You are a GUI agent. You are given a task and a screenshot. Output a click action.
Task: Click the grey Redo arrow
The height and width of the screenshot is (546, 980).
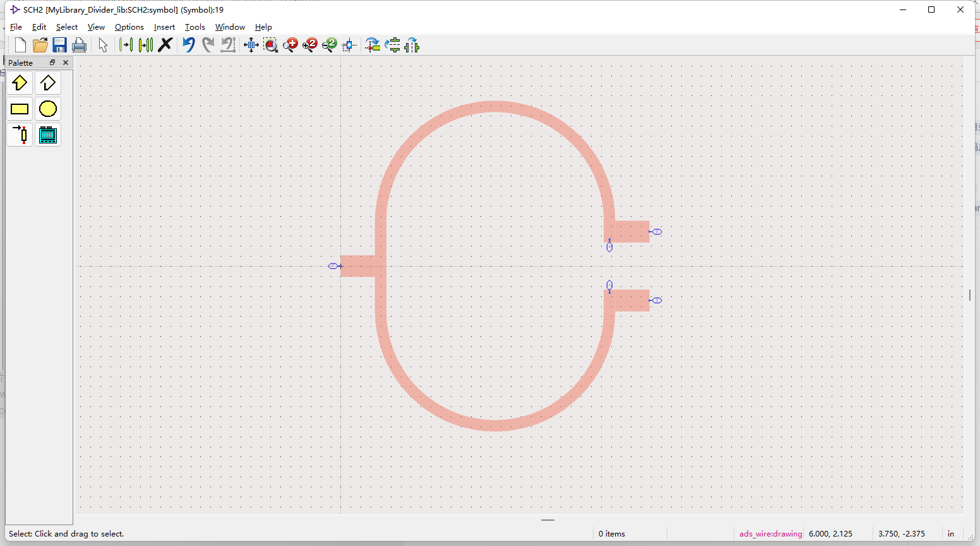click(x=208, y=45)
